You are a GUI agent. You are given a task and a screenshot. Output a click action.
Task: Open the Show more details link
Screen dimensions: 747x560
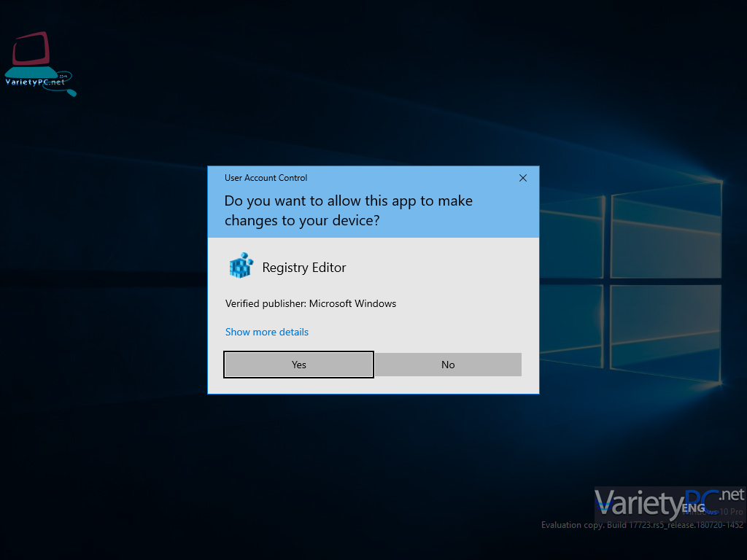point(267,332)
